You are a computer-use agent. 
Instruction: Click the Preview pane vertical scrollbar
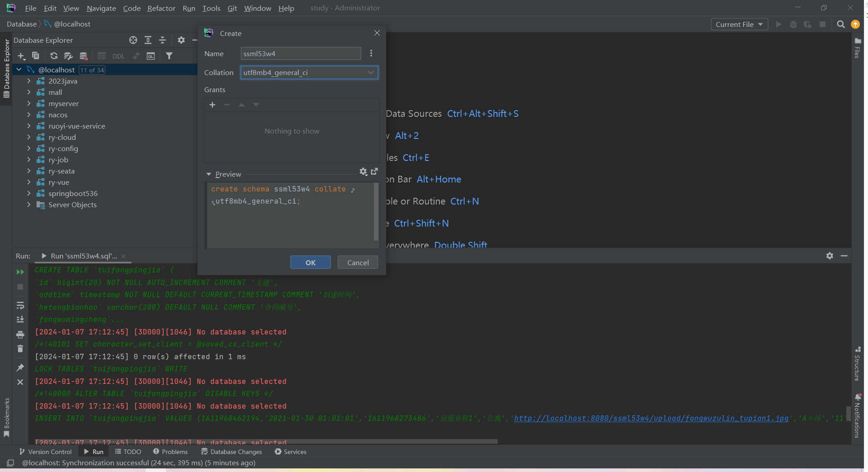point(376,211)
